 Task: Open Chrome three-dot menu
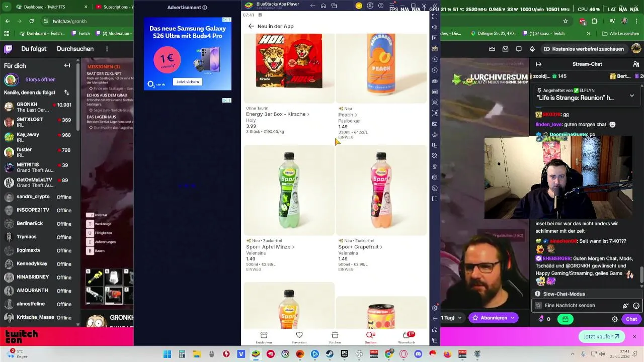(637, 21)
